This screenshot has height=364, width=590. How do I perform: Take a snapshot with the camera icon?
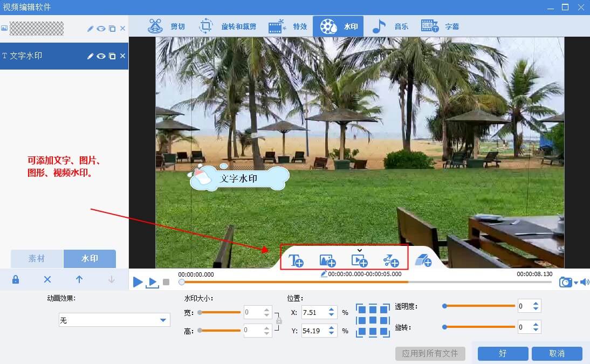pos(566,282)
